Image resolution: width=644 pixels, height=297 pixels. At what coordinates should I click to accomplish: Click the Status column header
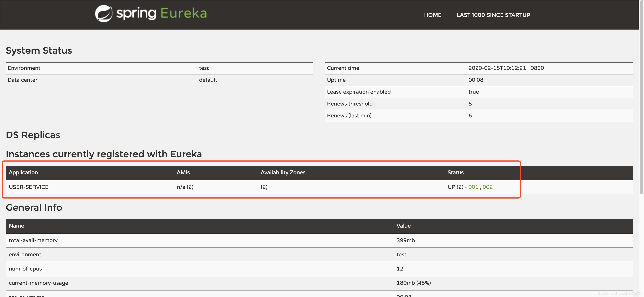[x=455, y=172]
